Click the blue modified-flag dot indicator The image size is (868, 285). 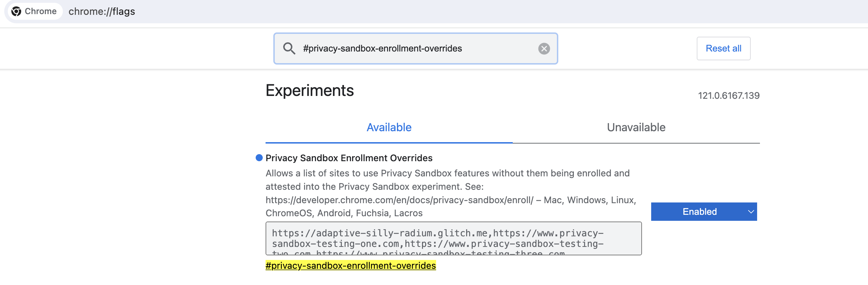[x=259, y=158]
